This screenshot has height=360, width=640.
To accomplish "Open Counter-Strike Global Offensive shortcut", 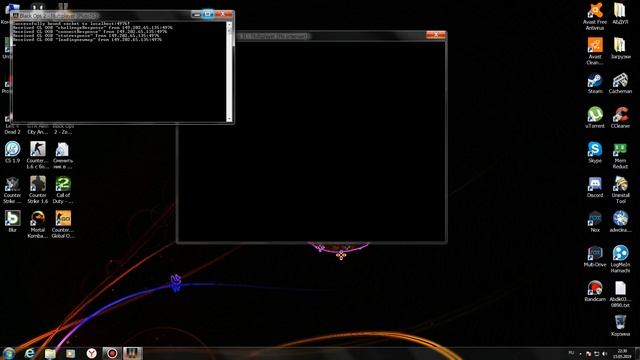I will click(x=63, y=224).
